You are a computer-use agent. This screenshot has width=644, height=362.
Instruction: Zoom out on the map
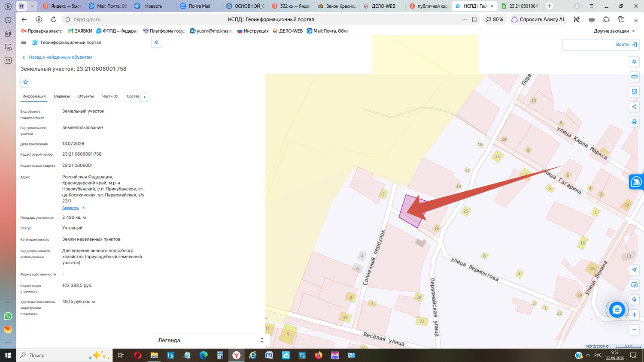coord(634,330)
